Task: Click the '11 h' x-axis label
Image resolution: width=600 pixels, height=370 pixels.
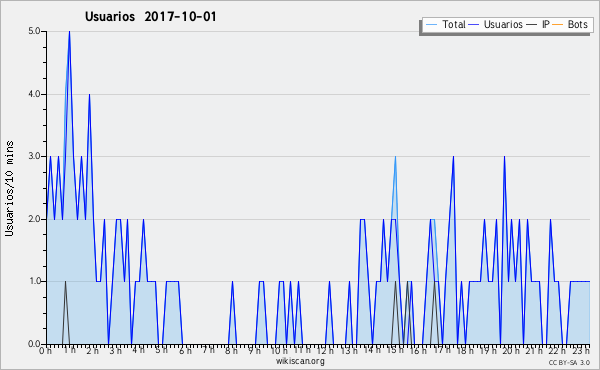Action: (302, 350)
